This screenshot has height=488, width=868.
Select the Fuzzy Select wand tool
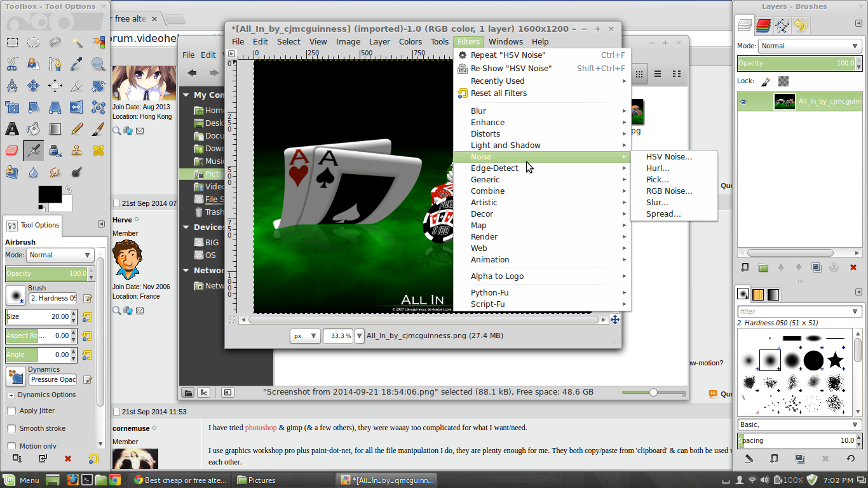[x=77, y=43]
